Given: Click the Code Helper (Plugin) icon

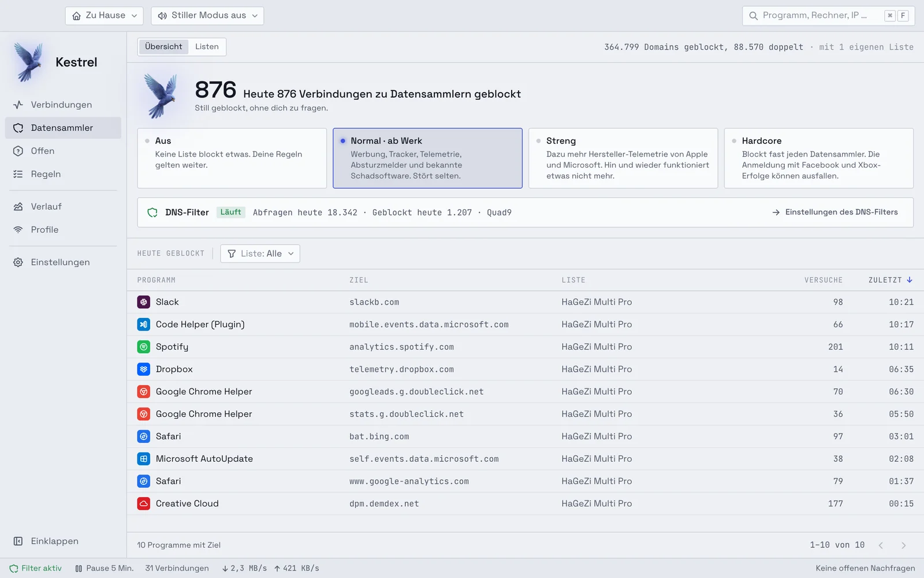Looking at the screenshot, I should tap(144, 324).
